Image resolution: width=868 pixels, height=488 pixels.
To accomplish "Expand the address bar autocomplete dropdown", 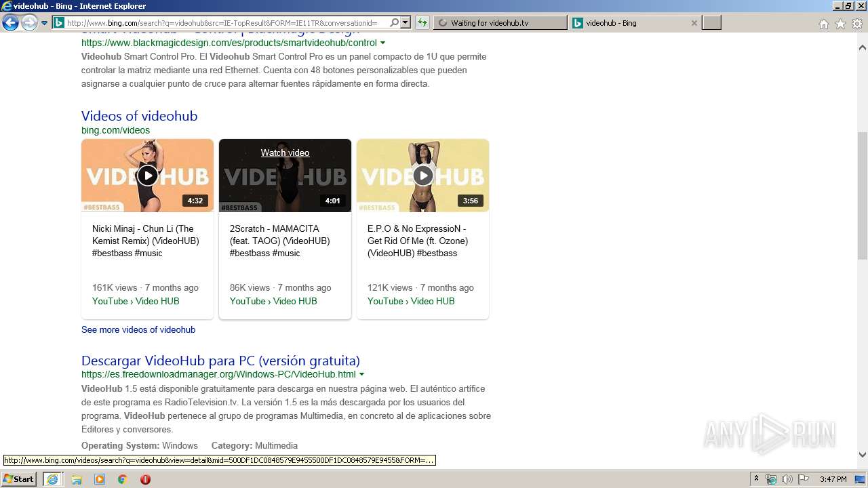I will pyautogui.click(x=406, y=23).
